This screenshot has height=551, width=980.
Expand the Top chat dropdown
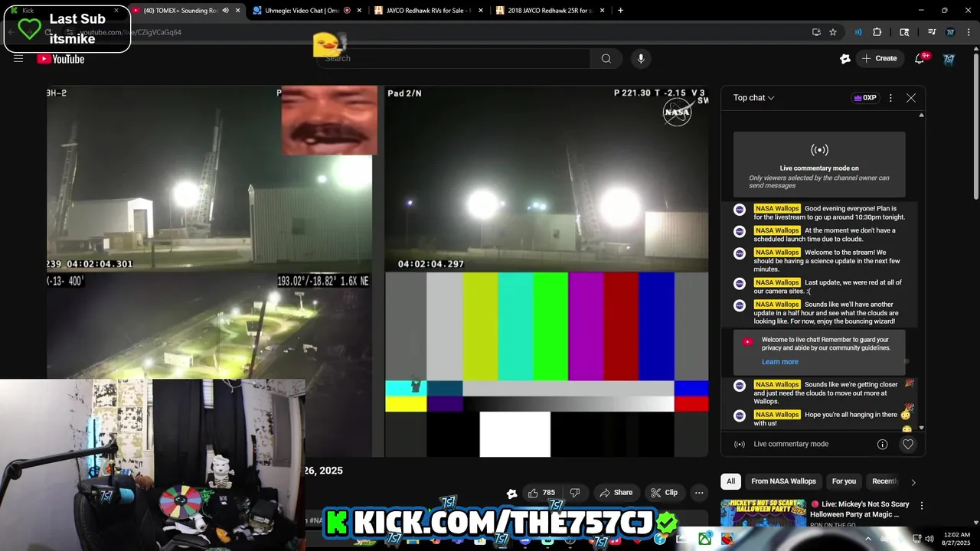click(x=754, y=98)
